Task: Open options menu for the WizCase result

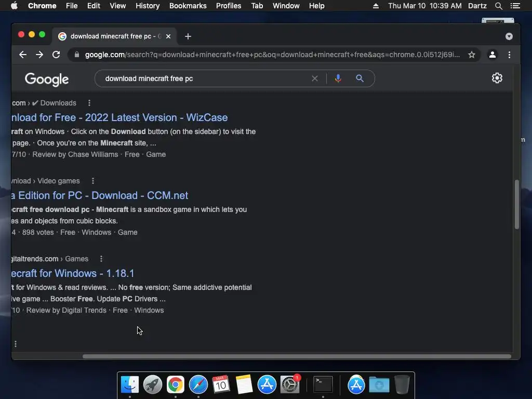Action: 89,103
